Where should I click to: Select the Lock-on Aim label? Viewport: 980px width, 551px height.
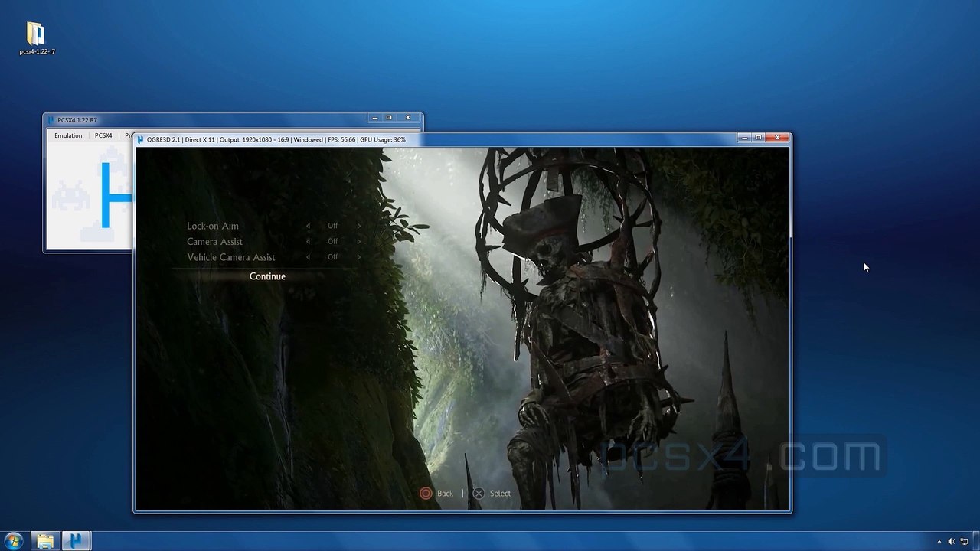tap(213, 226)
